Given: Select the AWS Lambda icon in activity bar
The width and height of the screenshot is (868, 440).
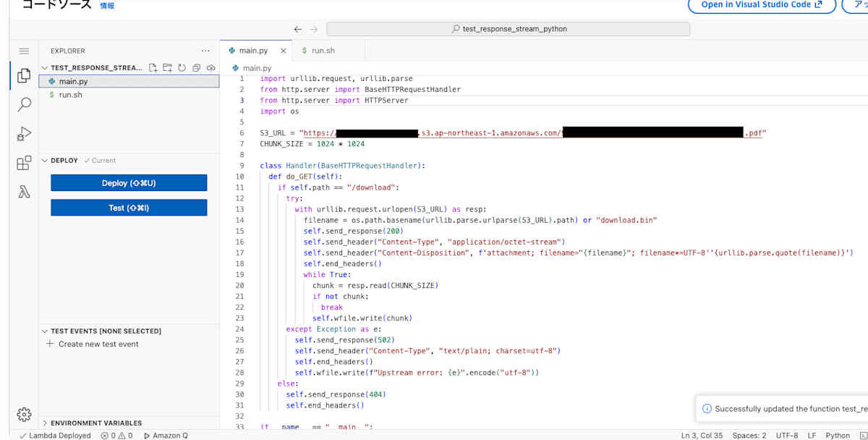Looking at the screenshot, I should [x=24, y=191].
